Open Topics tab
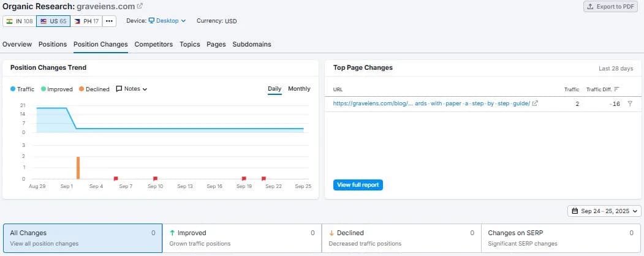The image size is (644, 256). [x=190, y=44]
